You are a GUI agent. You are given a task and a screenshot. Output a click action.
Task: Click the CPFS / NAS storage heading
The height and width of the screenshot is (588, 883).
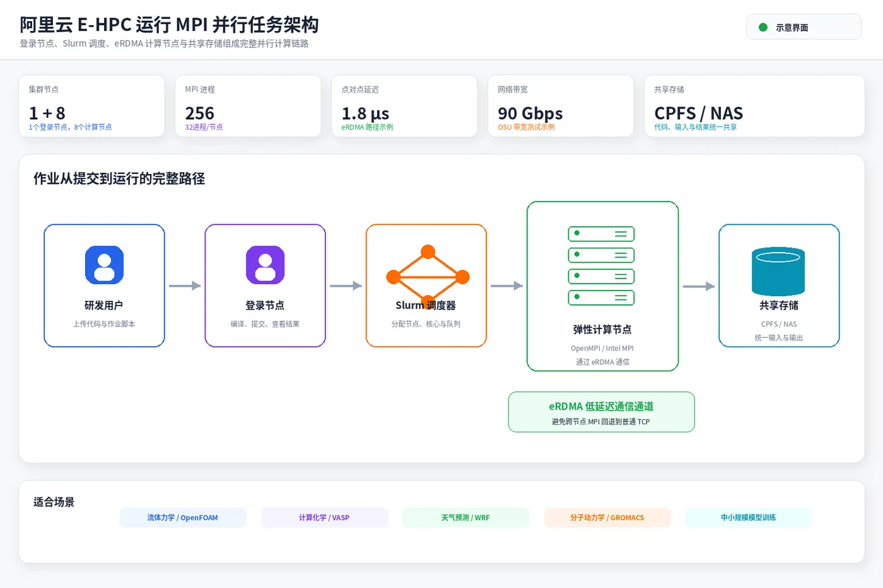(x=698, y=113)
